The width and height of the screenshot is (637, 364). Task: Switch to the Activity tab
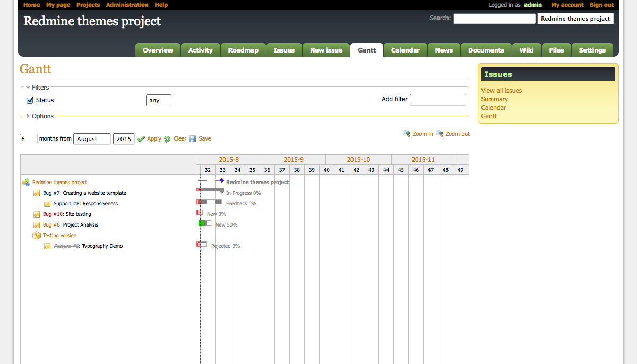[201, 50]
